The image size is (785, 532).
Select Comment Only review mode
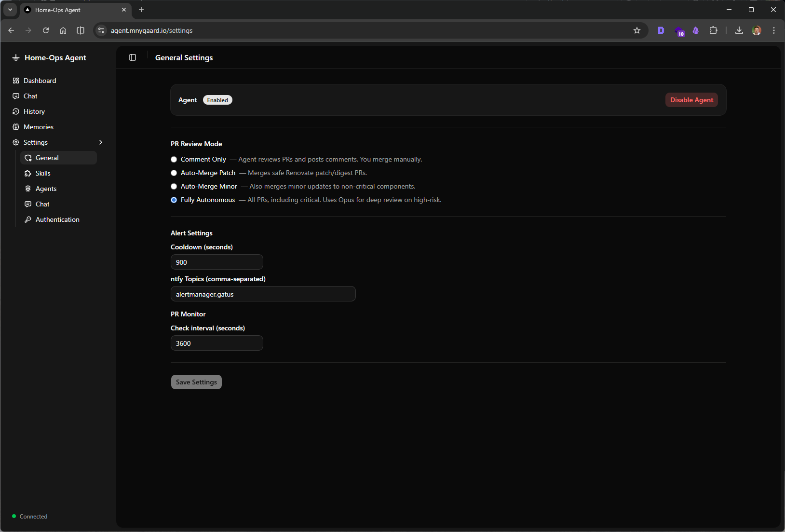[174, 160]
